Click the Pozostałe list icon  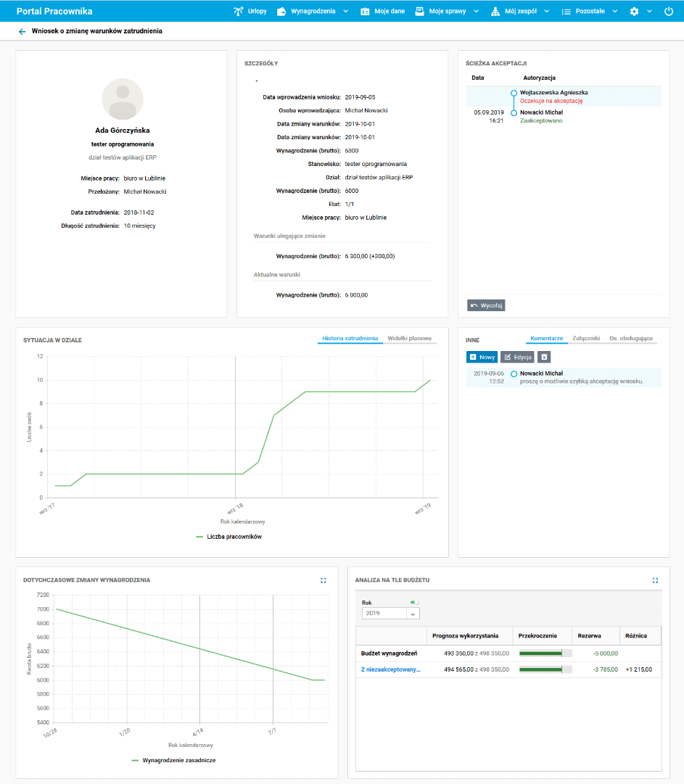[x=566, y=12]
